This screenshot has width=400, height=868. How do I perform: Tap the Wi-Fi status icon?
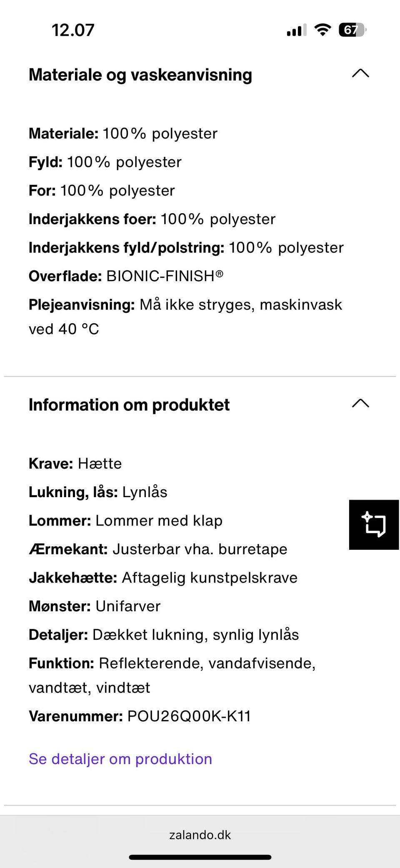point(322,30)
